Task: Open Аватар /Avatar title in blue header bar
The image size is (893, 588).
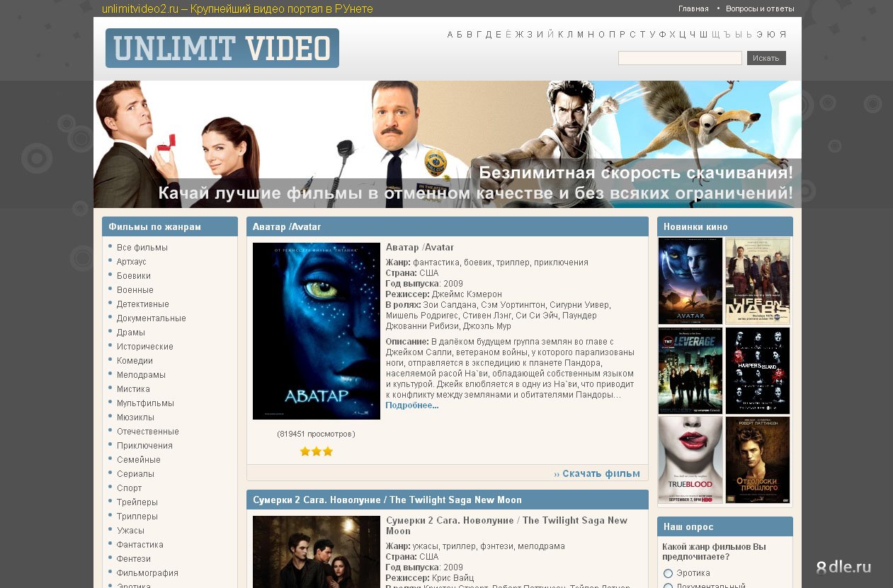Action: click(x=287, y=226)
